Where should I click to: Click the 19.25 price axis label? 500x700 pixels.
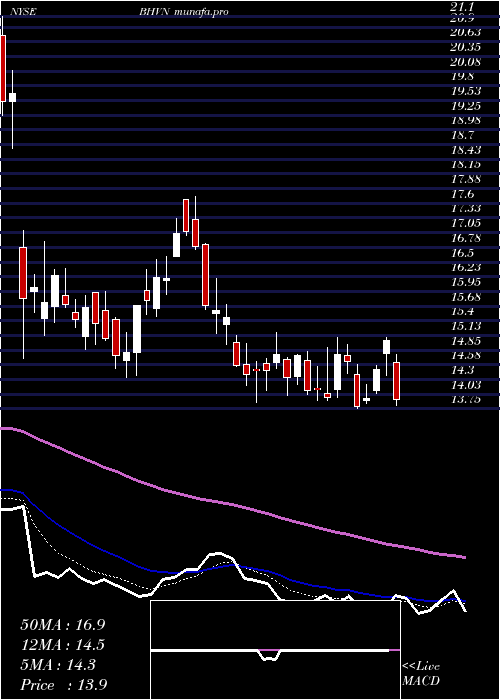coord(466,106)
